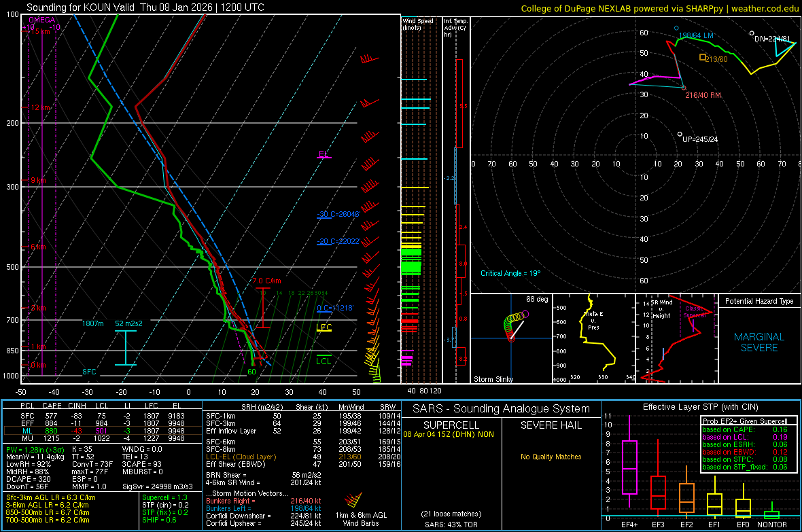Select the EF4+ magenta box plot
The height and width of the screenshot is (532, 802).
pos(629,461)
